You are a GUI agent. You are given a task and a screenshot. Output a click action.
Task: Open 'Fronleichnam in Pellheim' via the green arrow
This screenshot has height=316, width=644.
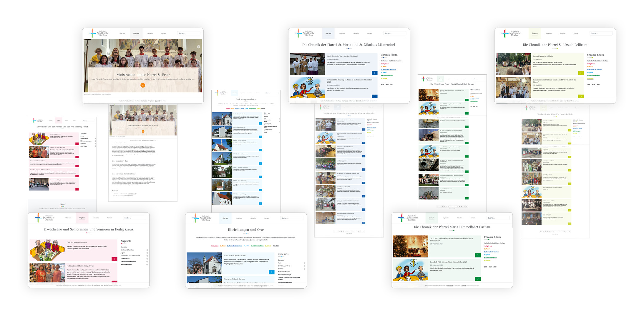pos(581,73)
